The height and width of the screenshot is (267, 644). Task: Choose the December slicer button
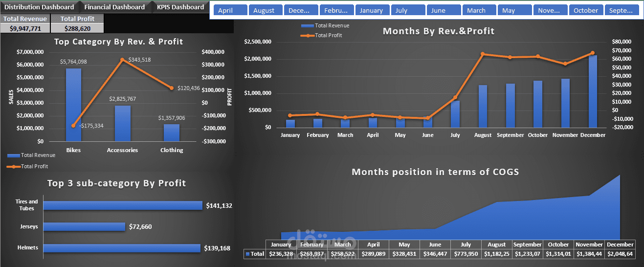click(301, 10)
